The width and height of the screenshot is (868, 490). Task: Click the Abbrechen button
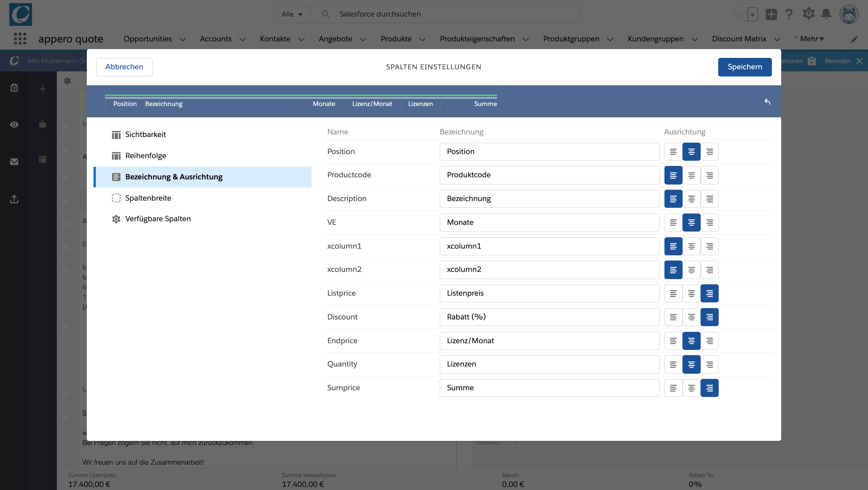point(124,67)
